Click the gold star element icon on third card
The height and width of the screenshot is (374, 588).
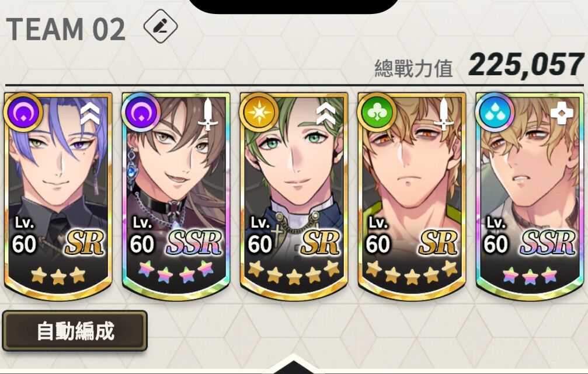(259, 112)
